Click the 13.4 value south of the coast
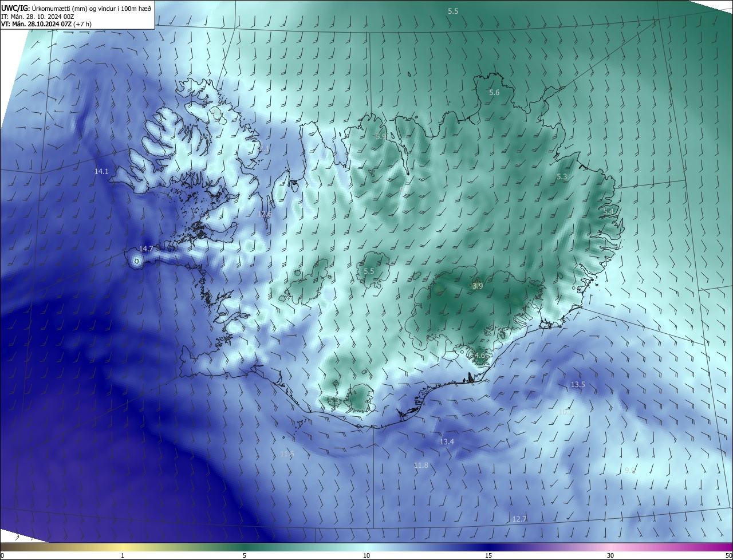 [447, 441]
